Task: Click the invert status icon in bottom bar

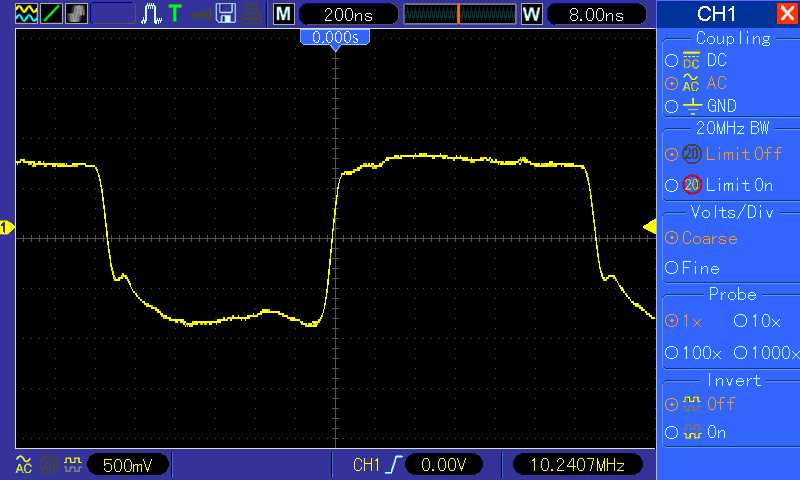Action: click(72, 464)
